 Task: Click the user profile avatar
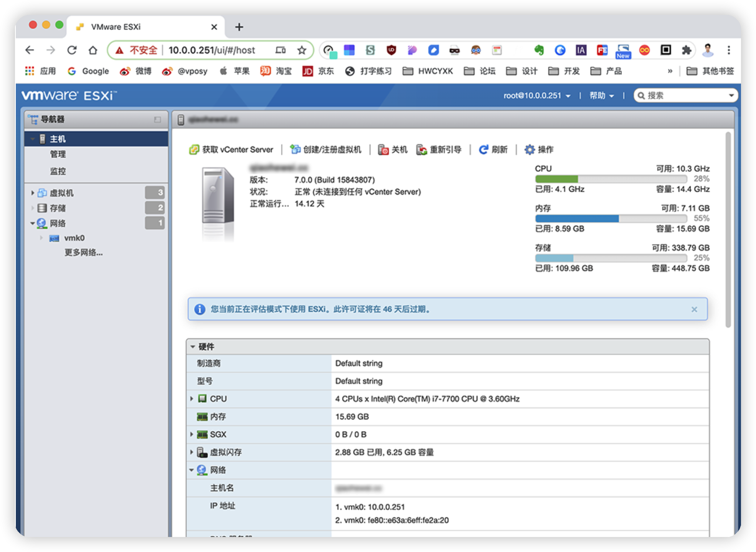[708, 50]
